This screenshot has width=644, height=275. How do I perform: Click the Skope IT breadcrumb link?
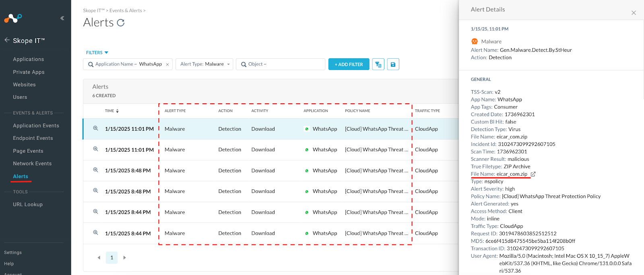pos(94,10)
